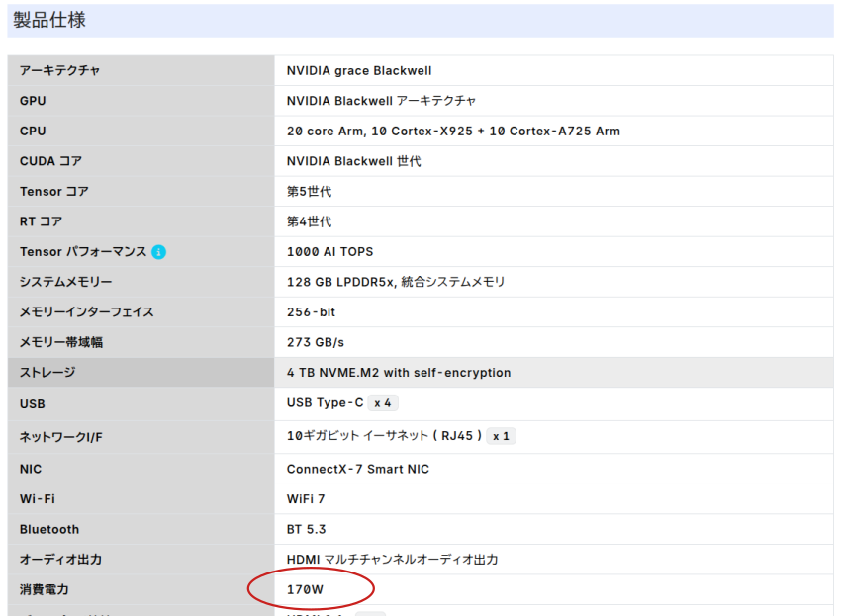Click the ネットワークI/F label

tap(61, 437)
